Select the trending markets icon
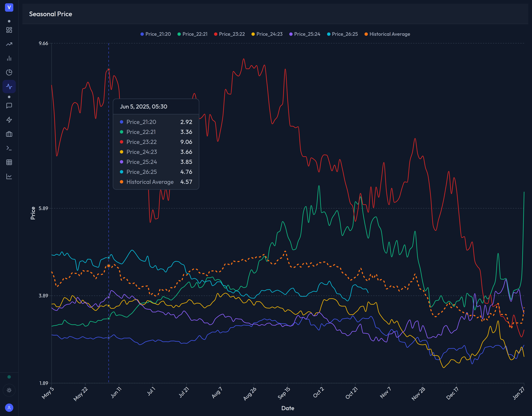The image size is (532, 416). coord(9,44)
